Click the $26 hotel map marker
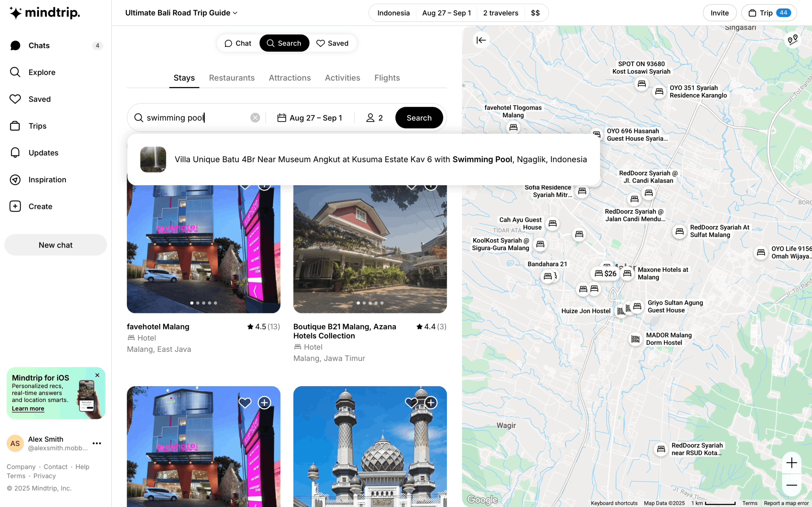The height and width of the screenshot is (507, 812). click(606, 274)
